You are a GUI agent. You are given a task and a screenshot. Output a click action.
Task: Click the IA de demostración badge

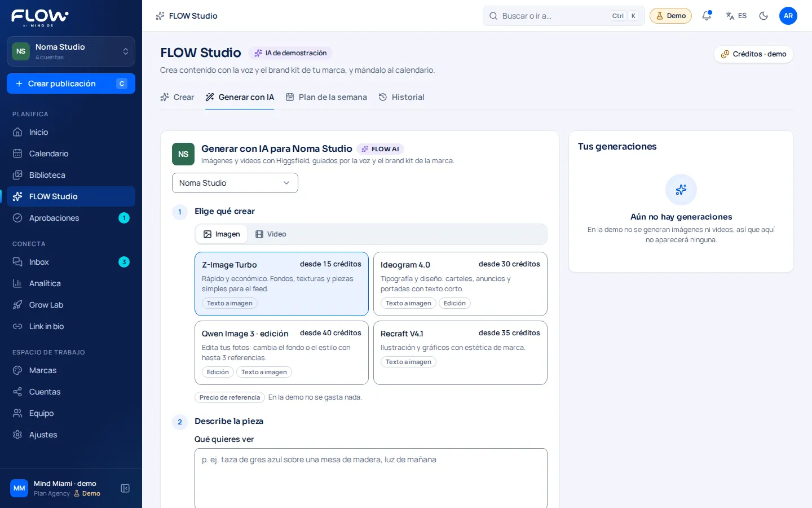(290, 53)
